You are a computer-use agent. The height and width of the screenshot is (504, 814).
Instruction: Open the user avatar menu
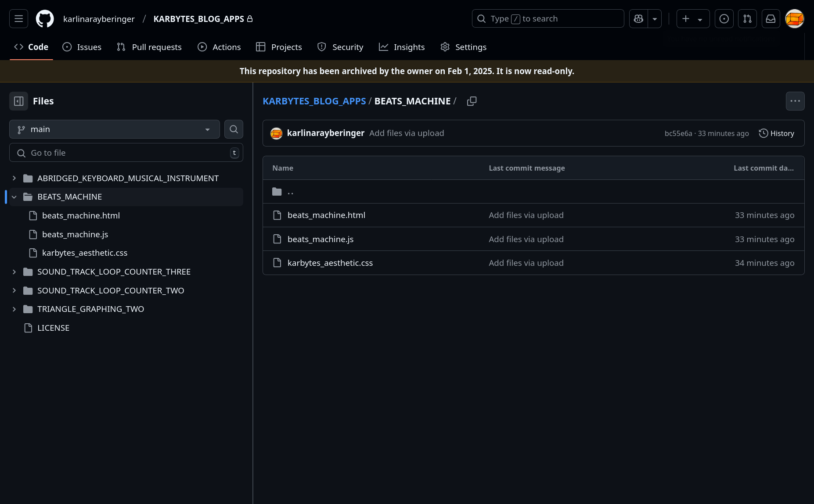[x=794, y=18]
